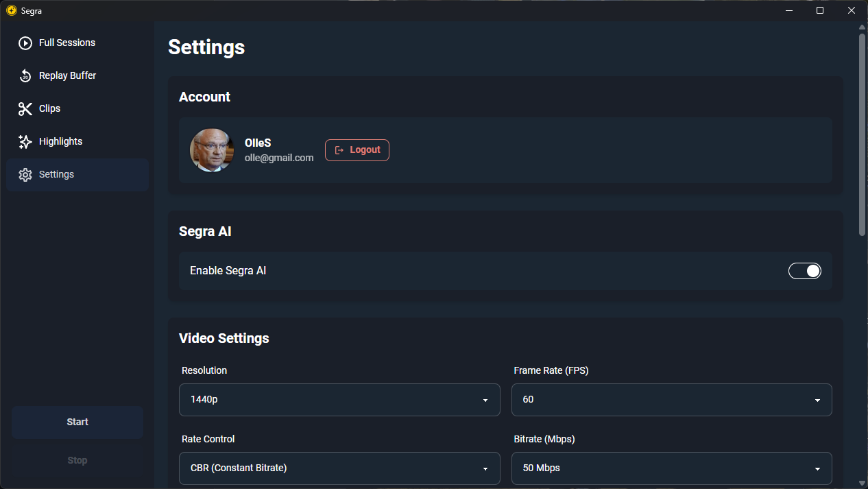Click the Highlights sparkle icon
This screenshot has height=489, width=868.
pos(25,141)
